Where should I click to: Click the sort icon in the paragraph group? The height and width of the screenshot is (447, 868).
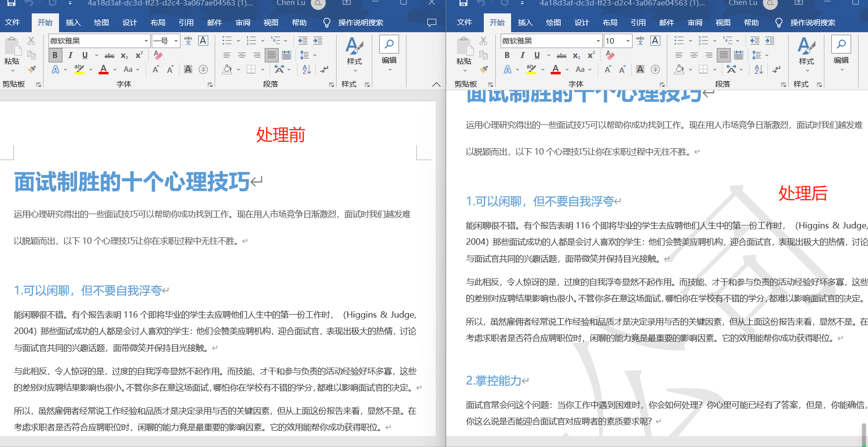[305, 69]
